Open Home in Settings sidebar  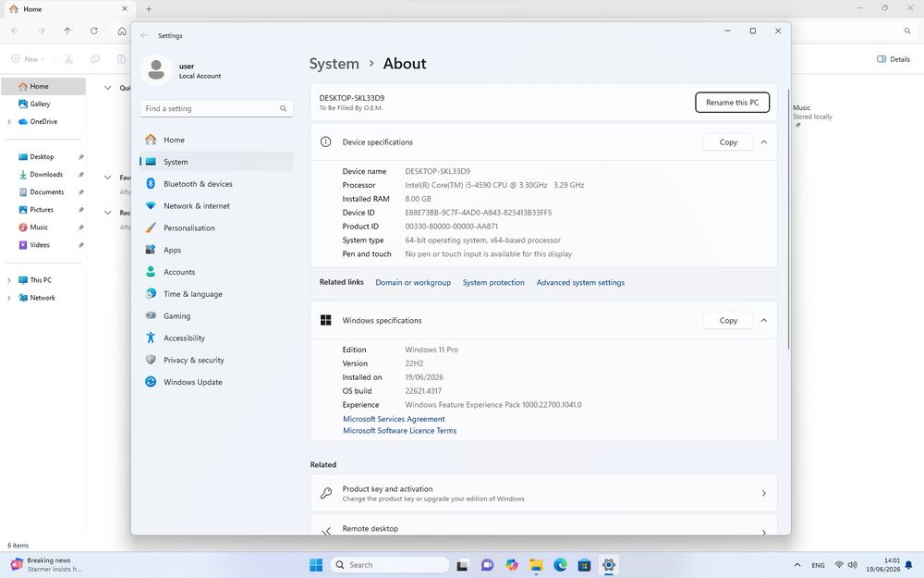[216, 140]
